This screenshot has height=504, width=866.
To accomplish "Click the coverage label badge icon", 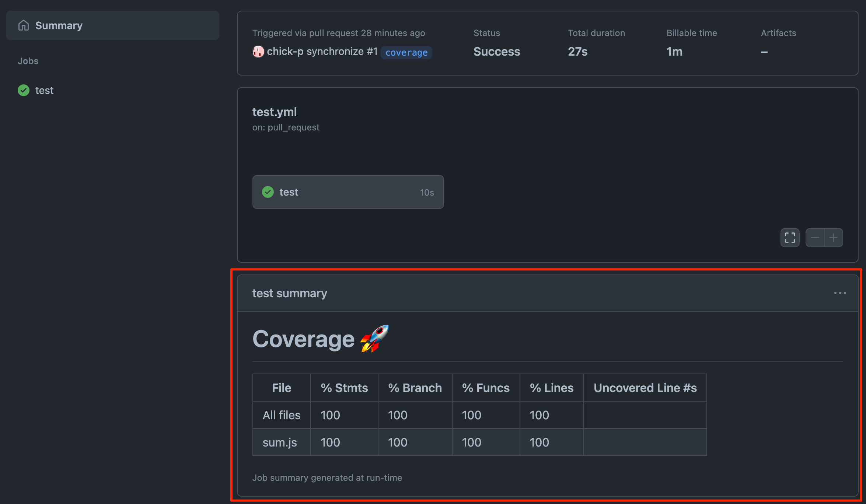I will [405, 52].
